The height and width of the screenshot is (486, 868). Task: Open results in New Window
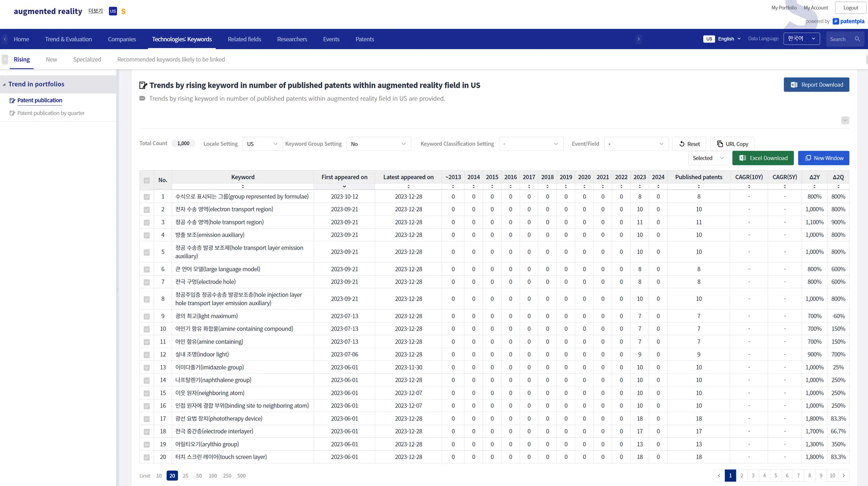coord(823,158)
